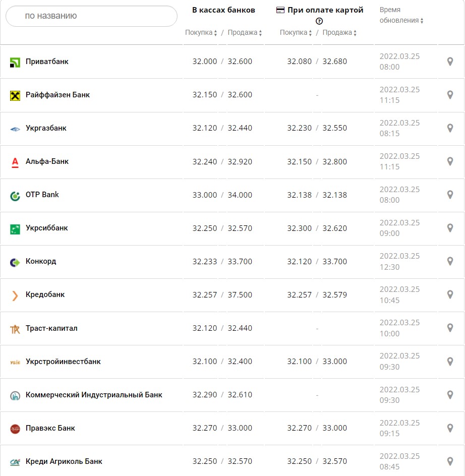Click the OTP Bank logo icon

click(x=15, y=196)
